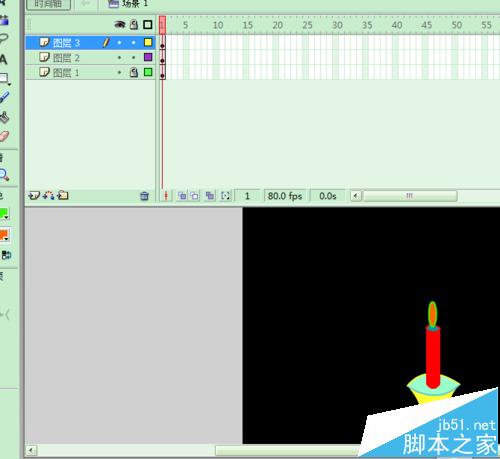Click frame 10 on timeline ruler
This screenshot has height=459, width=500.
click(x=218, y=25)
